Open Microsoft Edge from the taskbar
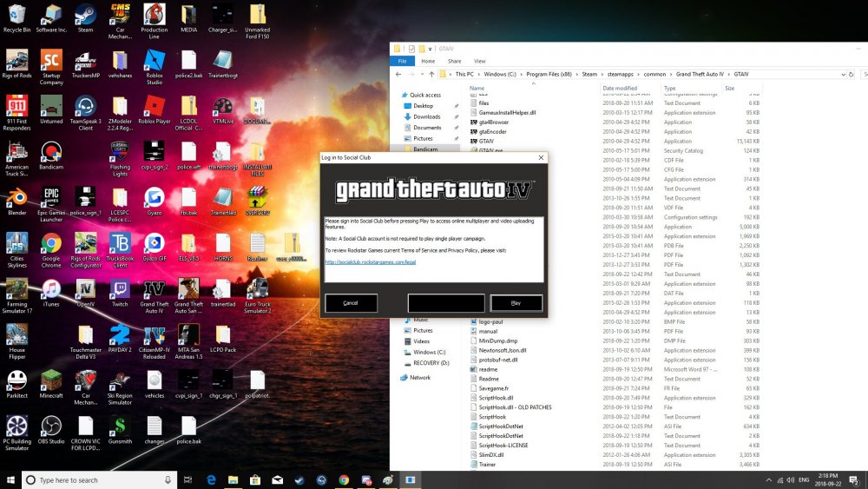The image size is (868, 489). (x=211, y=480)
